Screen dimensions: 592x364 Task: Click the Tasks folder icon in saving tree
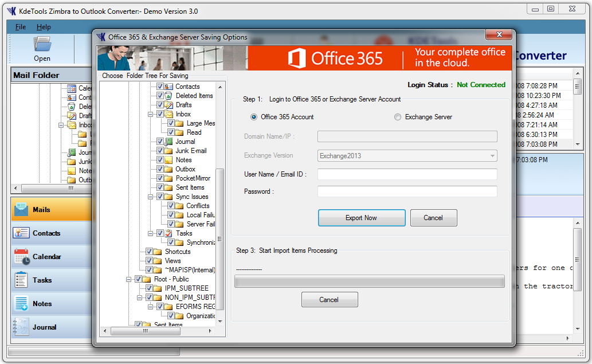(168, 233)
